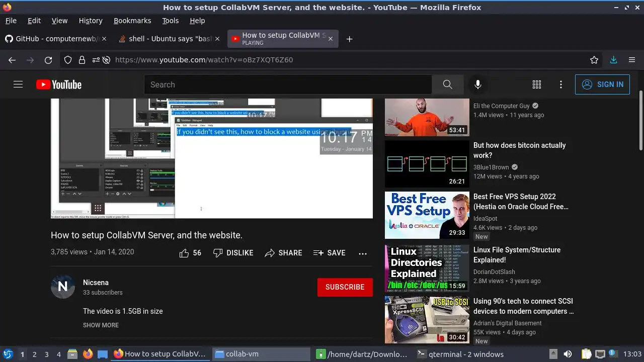The image size is (644, 362).
Task: Switch to collab-vm taskbar window
Action: tap(261, 354)
